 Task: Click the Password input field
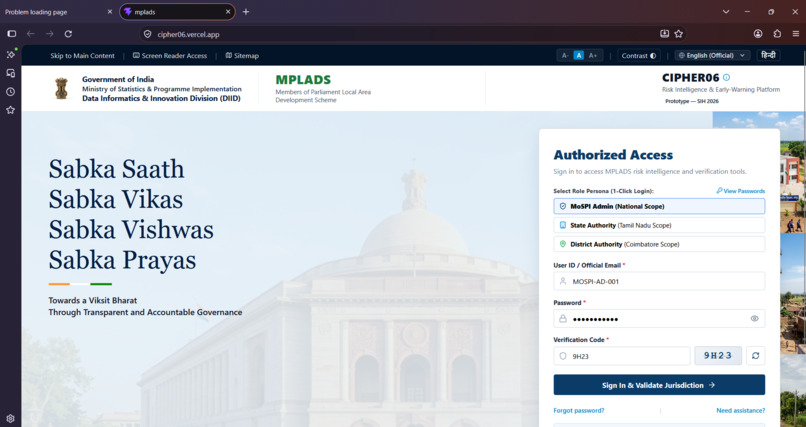[x=659, y=319]
